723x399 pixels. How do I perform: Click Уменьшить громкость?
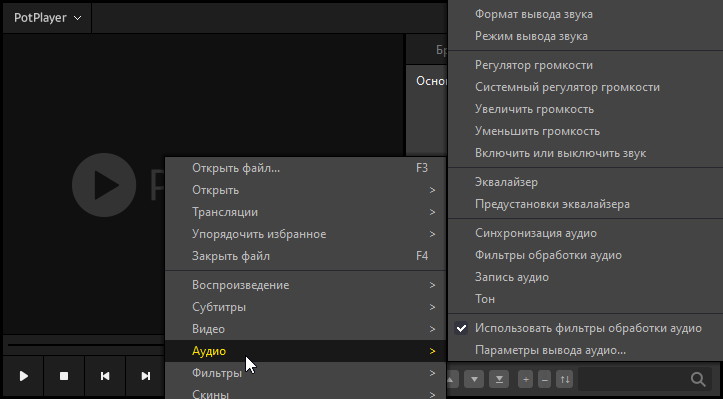(x=586, y=131)
